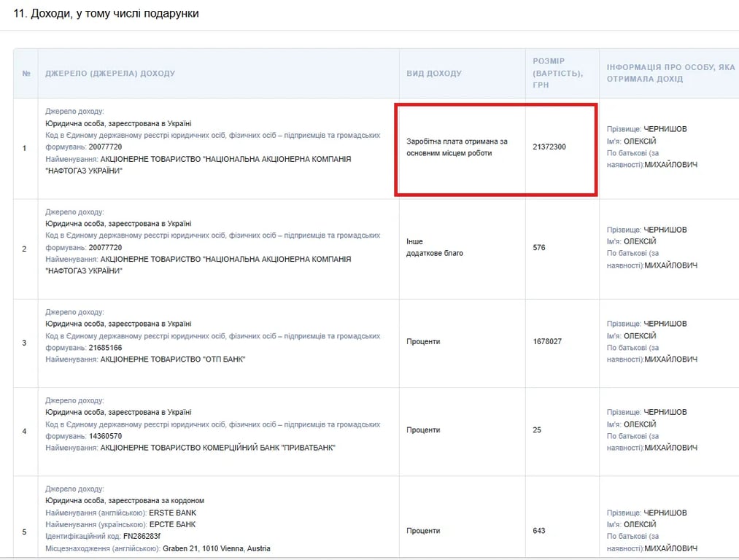Click the "Вид доходу" column header
Image resolution: width=739 pixels, height=560 pixels.
(434, 74)
